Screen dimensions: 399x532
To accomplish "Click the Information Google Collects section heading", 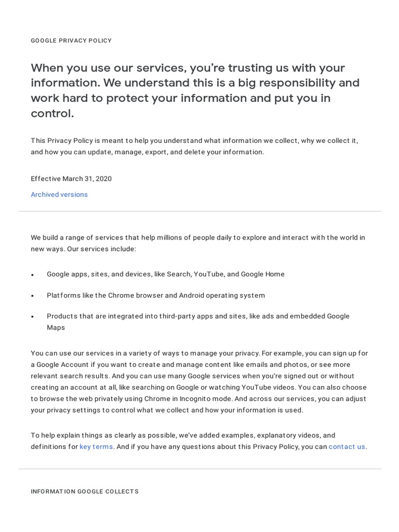I will (x=85, y=491).
